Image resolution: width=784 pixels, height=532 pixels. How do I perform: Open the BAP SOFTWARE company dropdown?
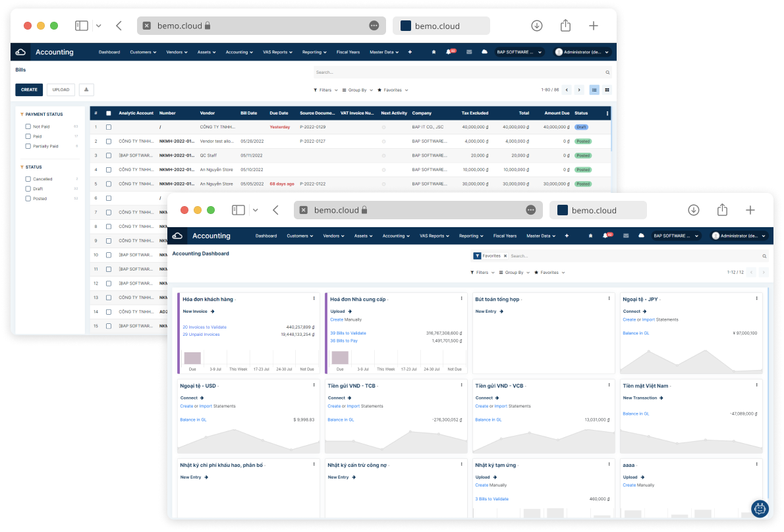coord(675,236)
